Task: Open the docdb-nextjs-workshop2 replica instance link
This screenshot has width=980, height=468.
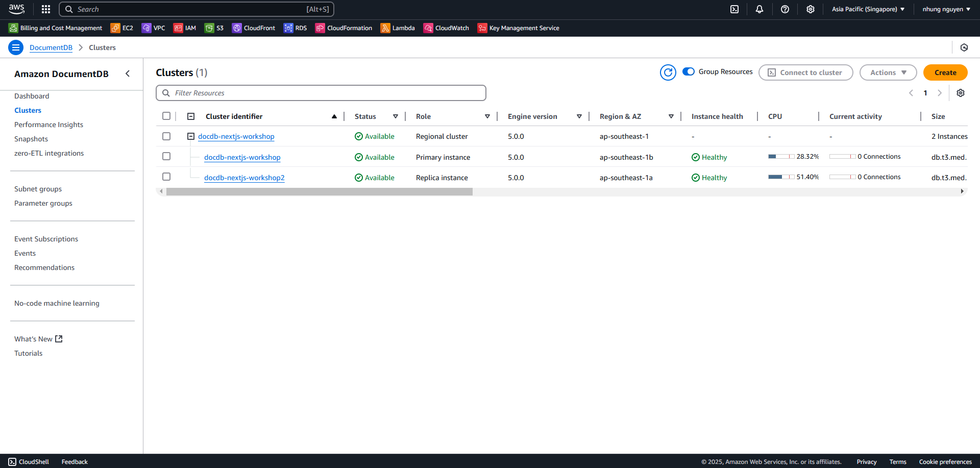Action: (244, 178)
